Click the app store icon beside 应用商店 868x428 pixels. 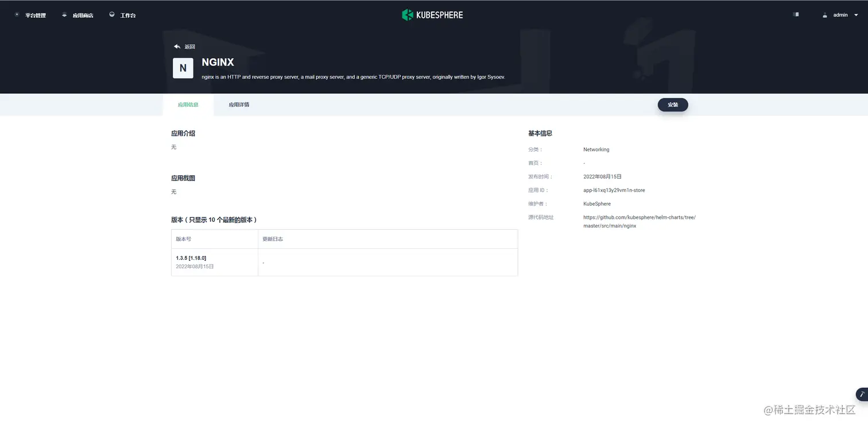[64, 15]
